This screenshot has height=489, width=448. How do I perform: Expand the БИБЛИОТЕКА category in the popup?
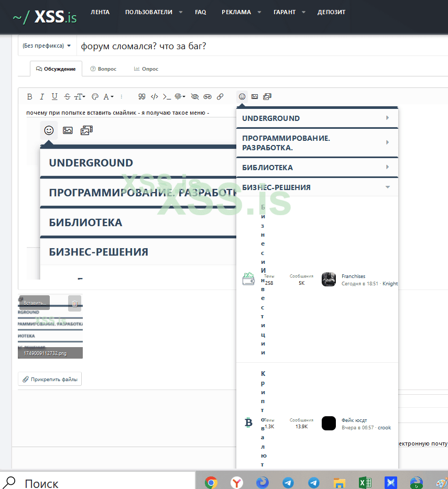pos(317,168)
